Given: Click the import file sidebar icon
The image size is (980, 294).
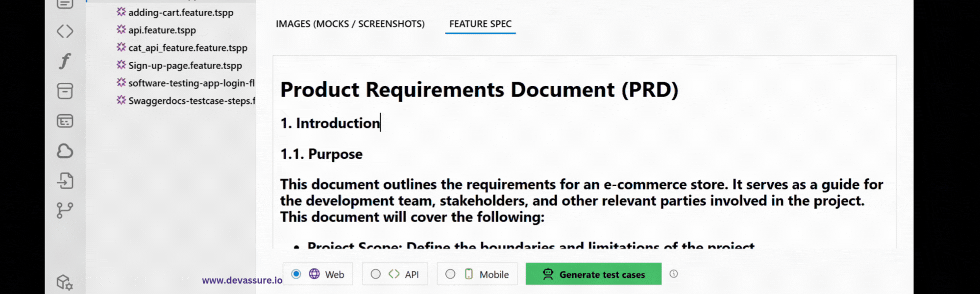Looking at the screenshot, I should [x=65, y=181].
